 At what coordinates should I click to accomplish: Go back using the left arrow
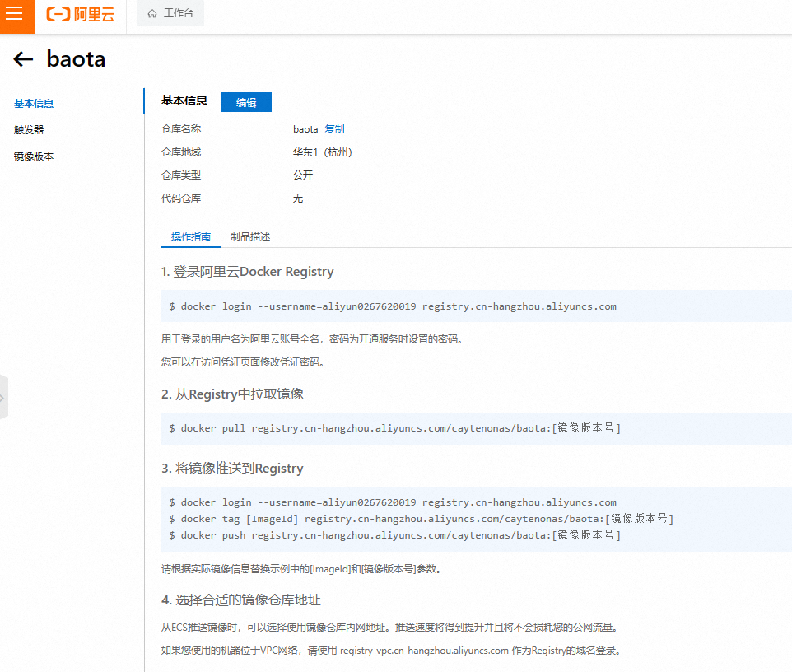(23, 59)
